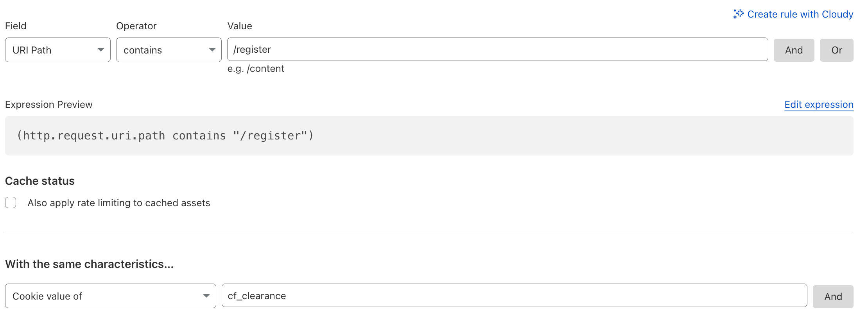This screenshot has width=868, height=332.
Task: Click the e.g. /content hint text
Action: click(256, 69)
